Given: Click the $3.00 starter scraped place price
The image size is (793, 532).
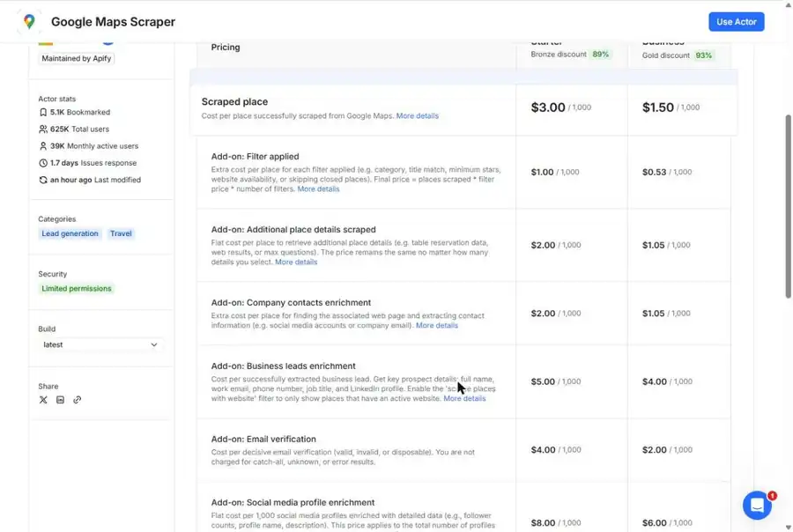Looking at the screenshot, I should 548,107.
